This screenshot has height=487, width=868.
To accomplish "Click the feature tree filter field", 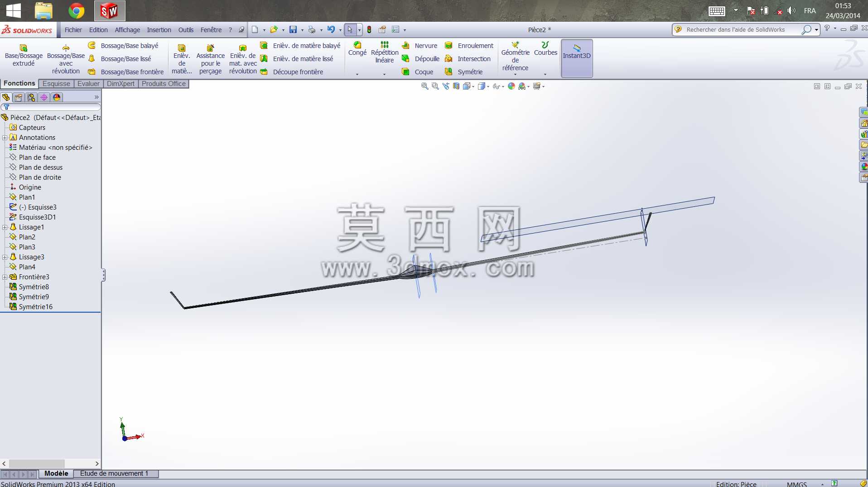I will (x=51, y=107).
